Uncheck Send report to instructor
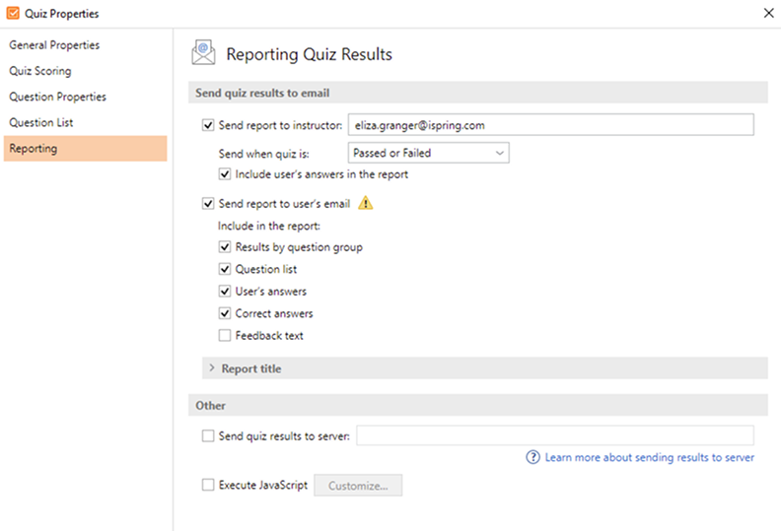 tap(208, 125)
